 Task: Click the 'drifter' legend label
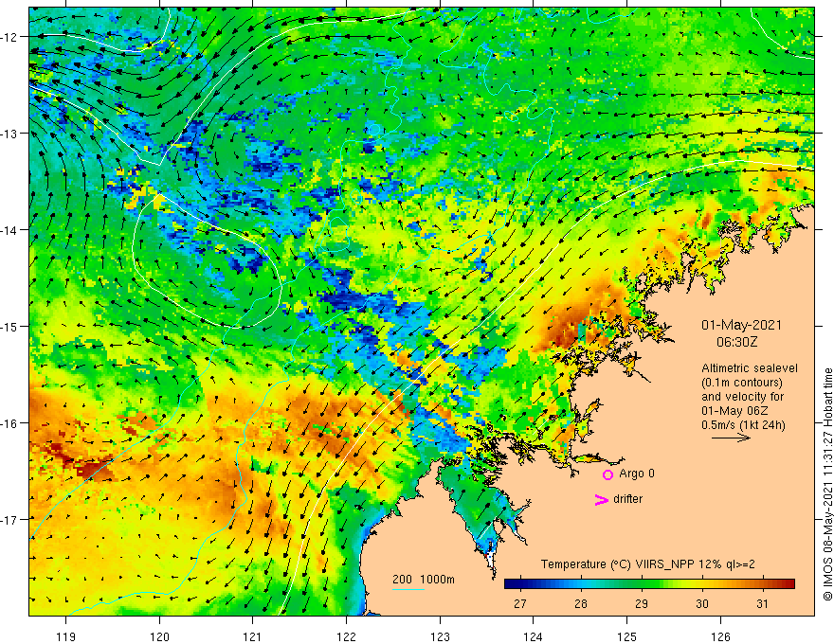tap(627, 499)
